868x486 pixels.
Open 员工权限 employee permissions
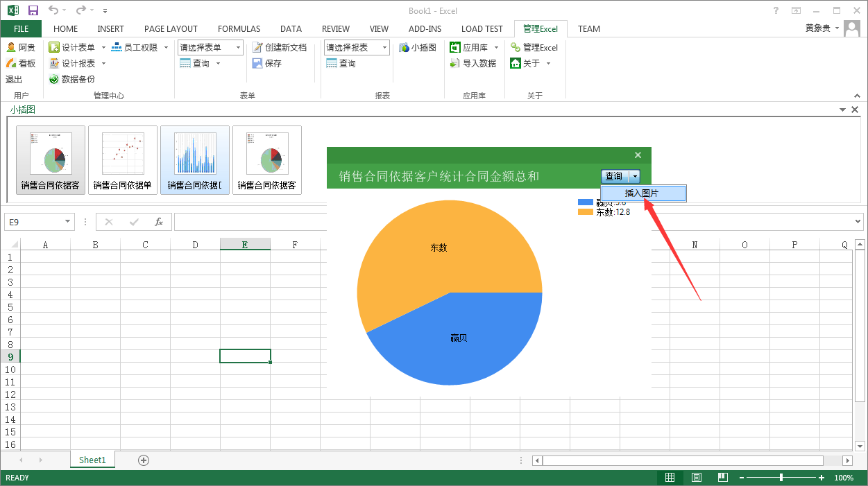pos(135,47)
